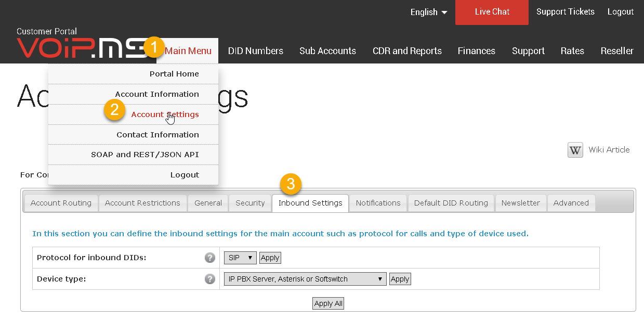Choose SOAP and REST/JSON API menu entry

click(145, 155)
